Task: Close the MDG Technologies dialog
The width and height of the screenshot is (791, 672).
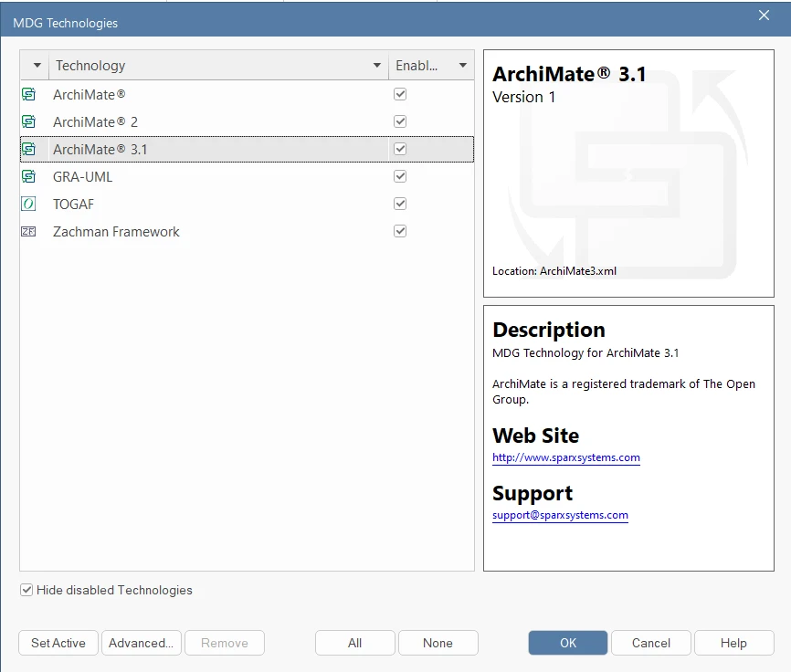Action: pos(764,16)
